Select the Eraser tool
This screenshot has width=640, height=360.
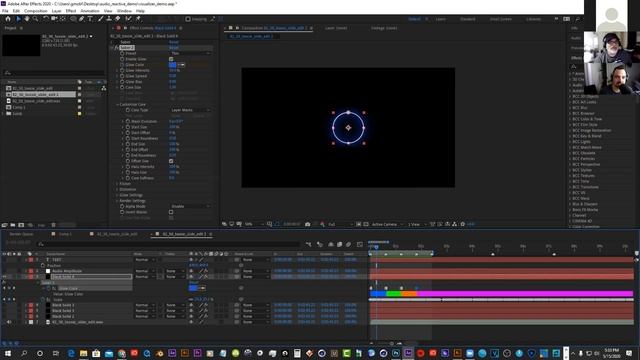(x=118, y=19)
